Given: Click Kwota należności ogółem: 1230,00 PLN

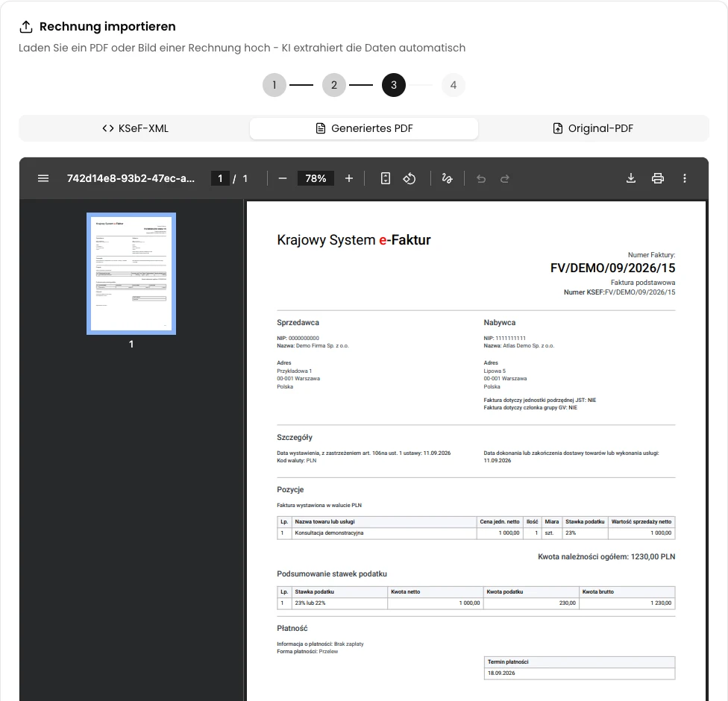Looking at the screenshot, I should [x=606, y=556].
